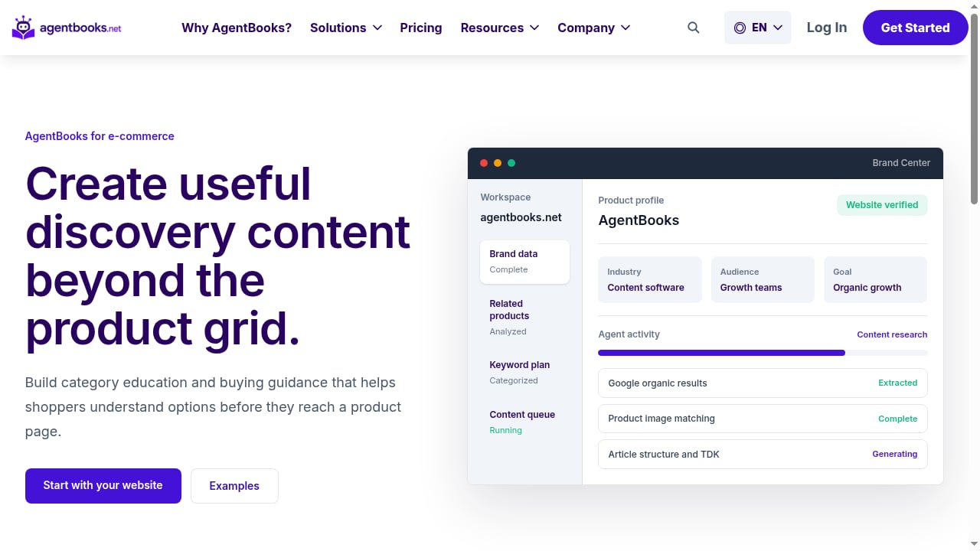Viewport: 980px width, 551px height.
Task: Click the Industry Content software card
Action: coord(650,279)
